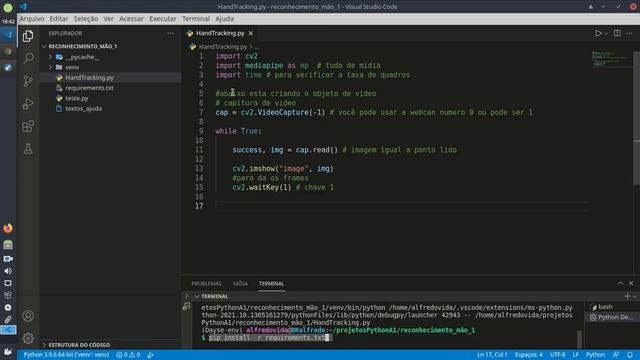Viewport: 640px width, 360px height.
Task: Open Source Control view
Action: point(28,81)
